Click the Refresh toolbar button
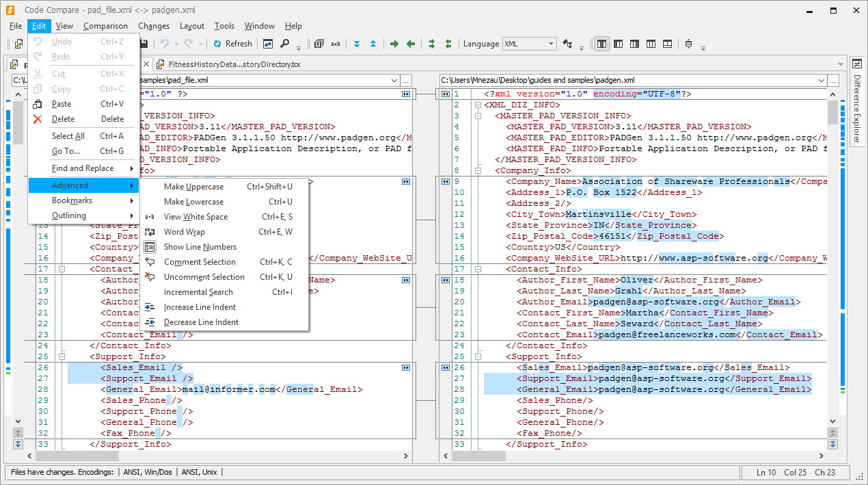Viewport: 868px width, 485px height. coord(232,44)
